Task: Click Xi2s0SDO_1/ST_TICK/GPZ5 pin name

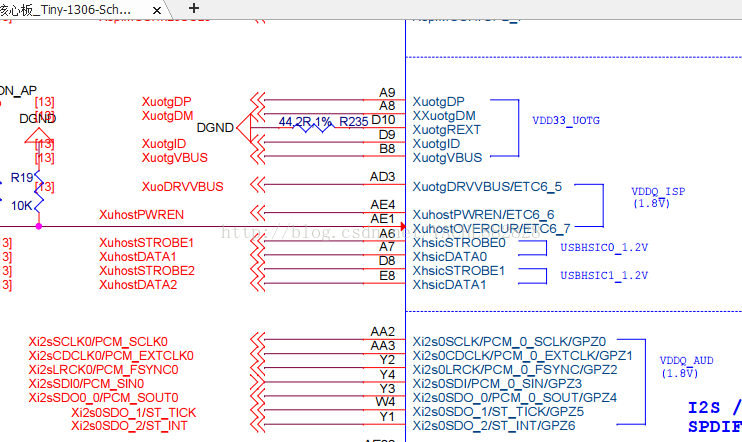Action: [x=498, y=412]
